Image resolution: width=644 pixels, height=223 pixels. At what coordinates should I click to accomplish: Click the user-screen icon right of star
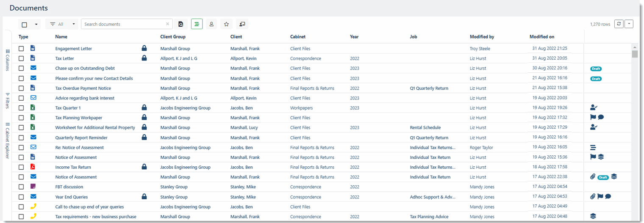click(x=242, y=24)
